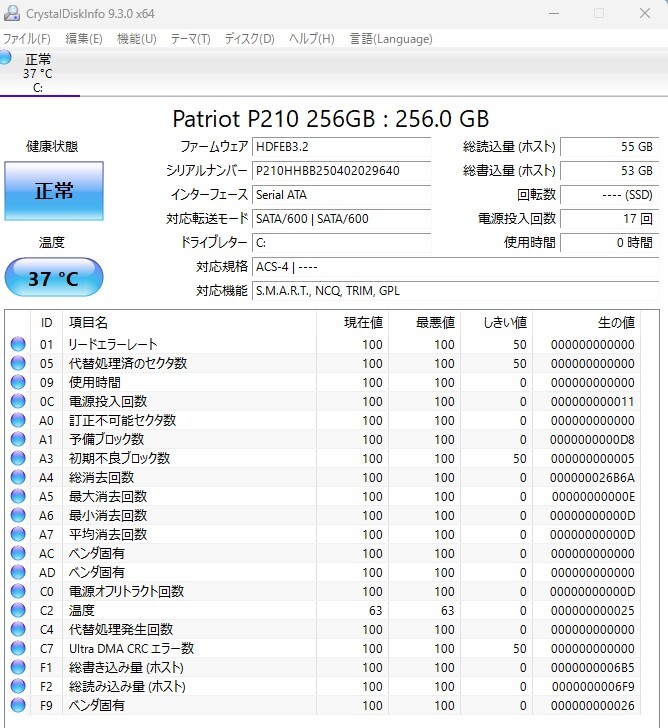Click the status orb for row A0 訂正不可能セクタ数
The height and width of the screenshot is (728, 668).
coord(18,420)
